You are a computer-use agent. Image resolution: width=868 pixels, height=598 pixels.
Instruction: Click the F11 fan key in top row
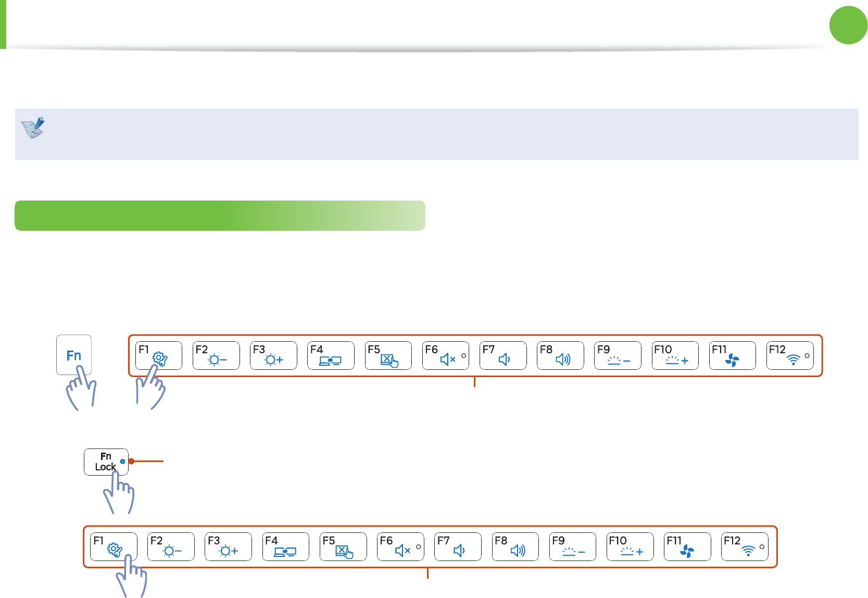(732, 355)
